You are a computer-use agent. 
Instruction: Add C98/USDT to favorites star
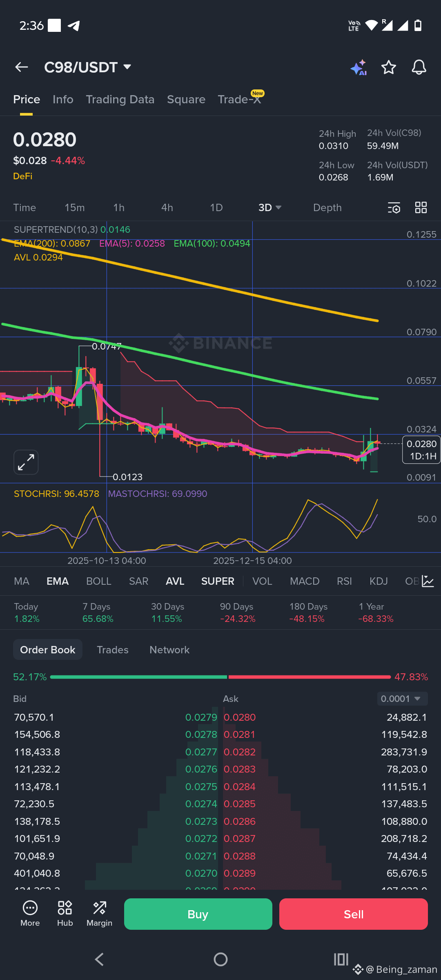coord(389,67)
